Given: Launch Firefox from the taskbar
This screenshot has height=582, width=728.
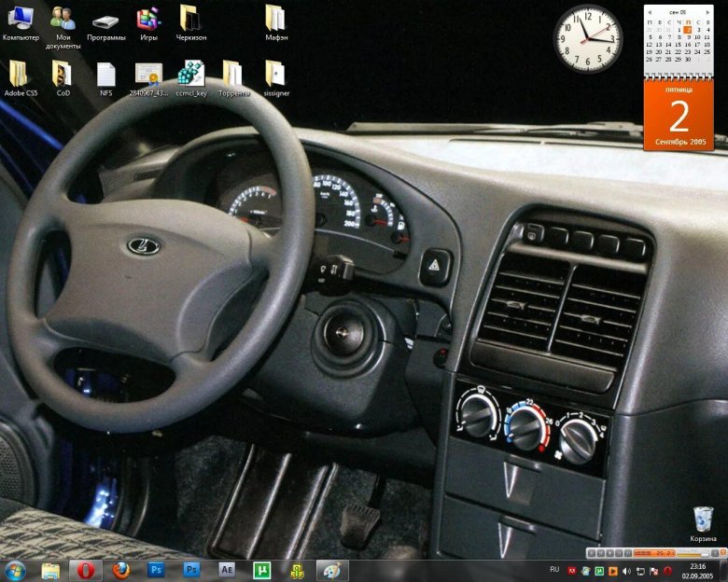Looking at the screenshot, I should (120, 569).
